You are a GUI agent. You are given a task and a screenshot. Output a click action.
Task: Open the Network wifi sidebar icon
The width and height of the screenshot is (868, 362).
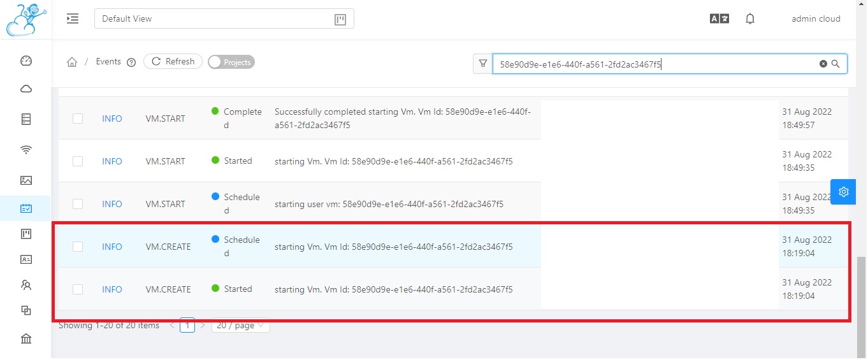(x=26, y=150)
